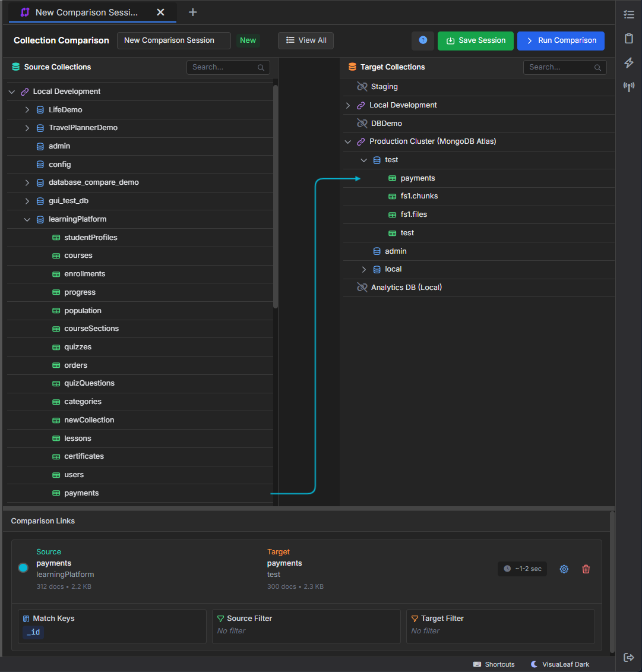642x672 pixels.
Task: Click the broadcast antenna icon in sidebar
Action: point(629,87)
